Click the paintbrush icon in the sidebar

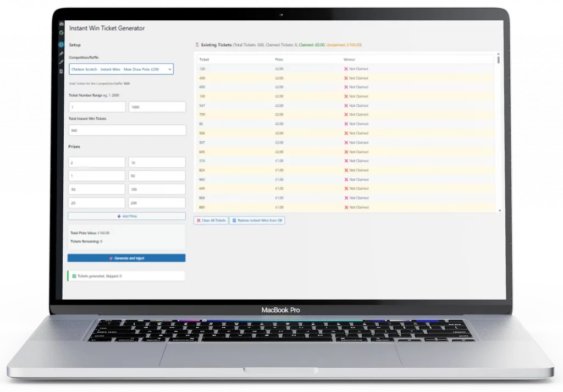(62, 61)
